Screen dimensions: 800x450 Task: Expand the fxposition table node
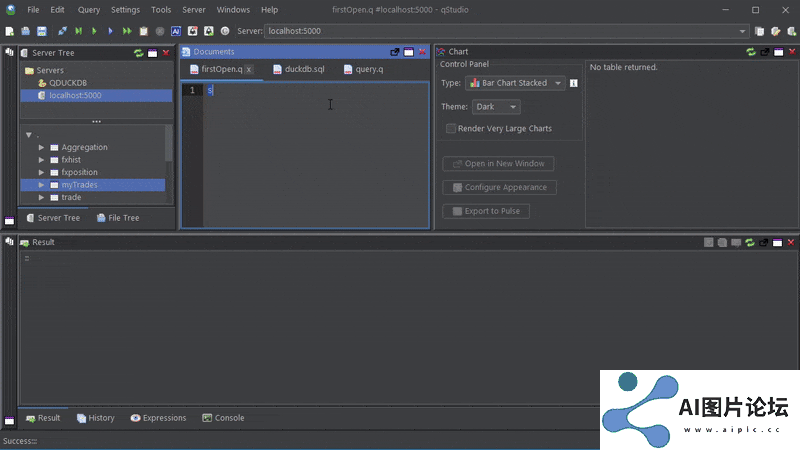(41, 172)
